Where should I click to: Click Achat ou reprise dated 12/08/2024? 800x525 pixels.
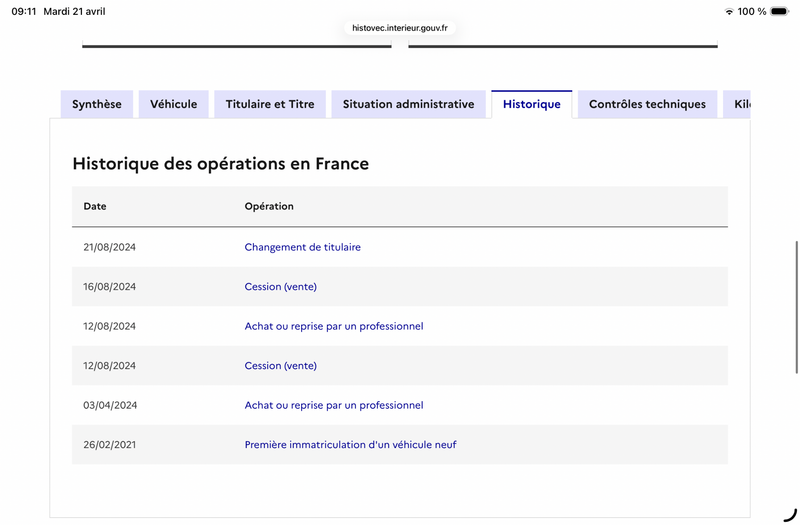click(x=334, y=326)
